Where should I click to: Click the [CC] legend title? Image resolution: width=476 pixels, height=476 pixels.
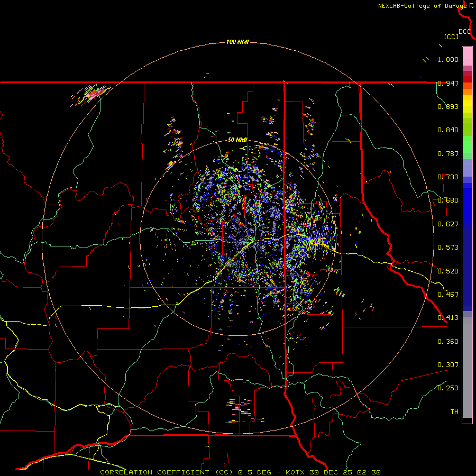click(451, 36)
